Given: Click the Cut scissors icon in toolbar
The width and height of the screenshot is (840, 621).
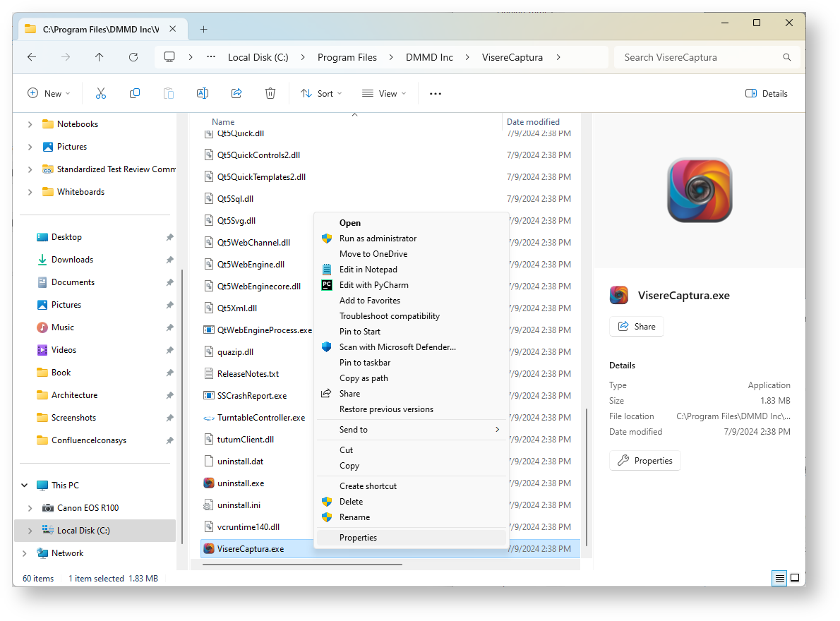Looking at the screenshot, I should pos(101,93).
